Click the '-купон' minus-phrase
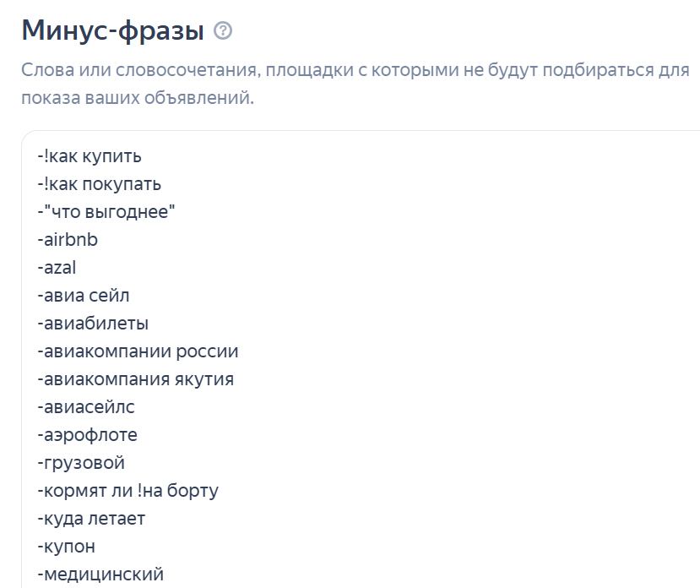Screen dimensions: 700x588 coord(66,547)
